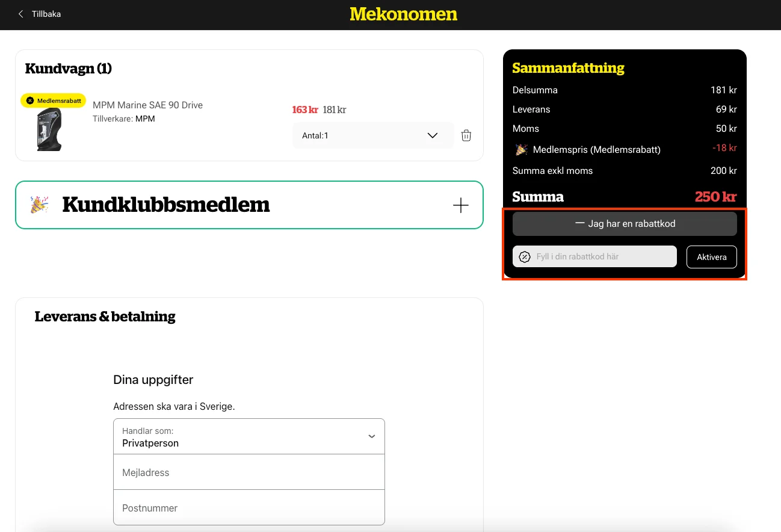Screen dimensions: 781x532
Task: Click inside the Postnummer field
Action: coord(248,507)
